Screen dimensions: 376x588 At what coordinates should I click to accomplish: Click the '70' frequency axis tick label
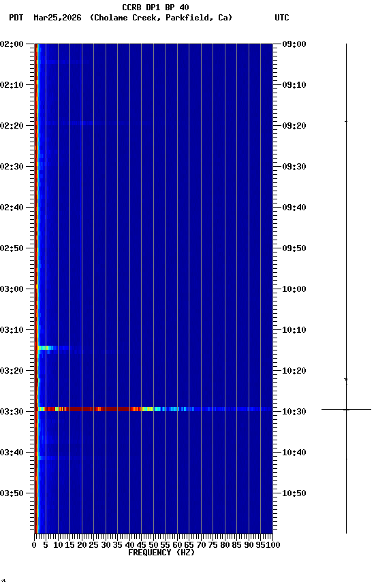[x=201, y=545]
